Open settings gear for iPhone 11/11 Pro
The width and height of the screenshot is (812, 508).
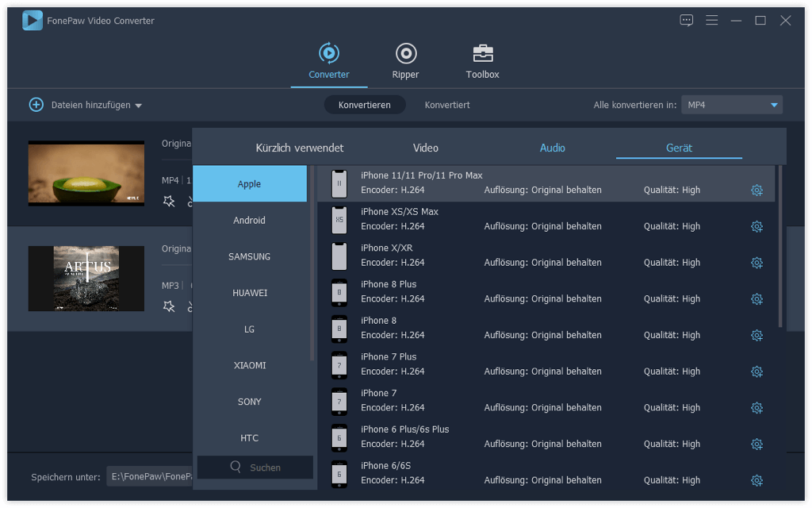pyautogui.click(x=756, y=190)
